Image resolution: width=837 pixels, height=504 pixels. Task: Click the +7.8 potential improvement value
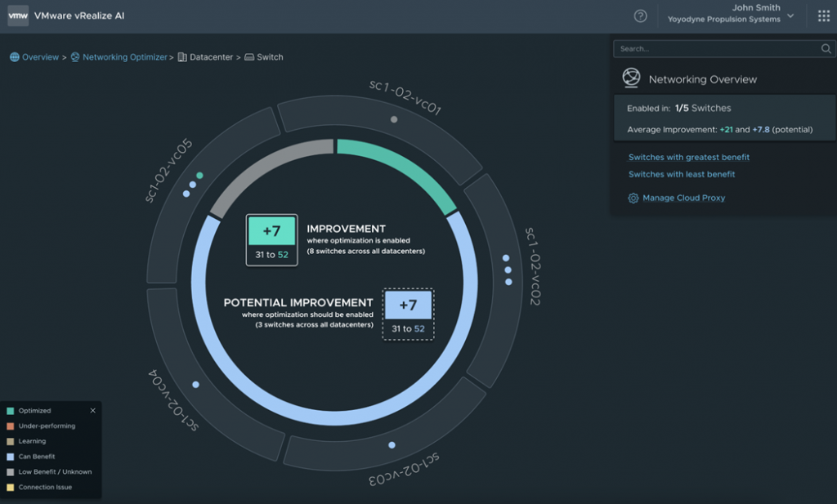761,130
